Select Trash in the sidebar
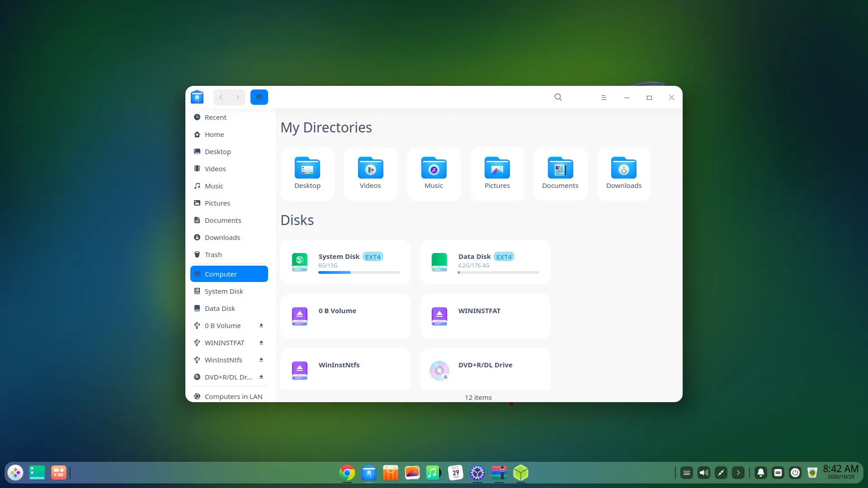This screenshot has height=488, width=868. [213, 255]
